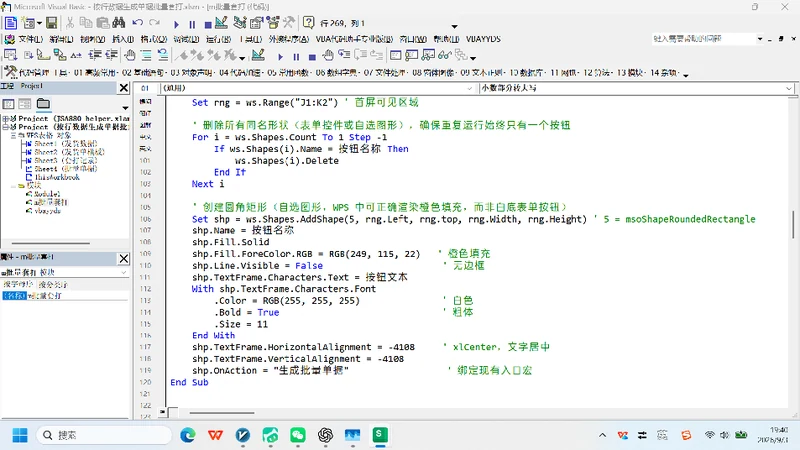Click the Outdent icon in the edit toolbar
This screenshot has height=450, width=800.
coord(111,55)
